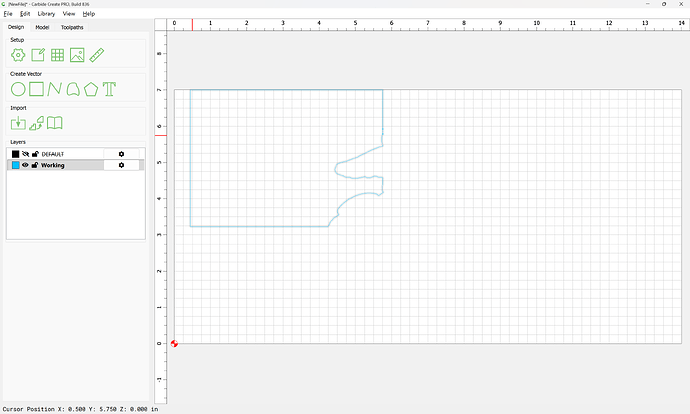Click the import file icon
This screenshot has height=414, width=690.
tap(18, 123)
